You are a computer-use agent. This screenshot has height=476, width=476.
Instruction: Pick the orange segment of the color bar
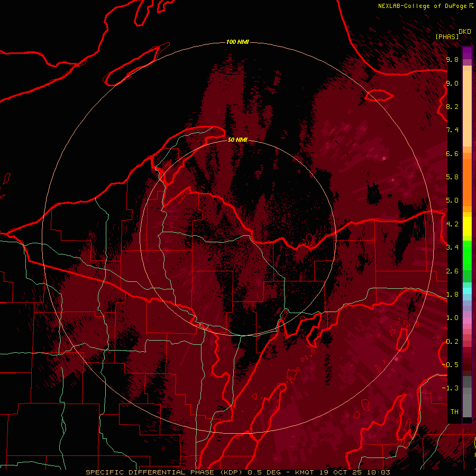467,182
